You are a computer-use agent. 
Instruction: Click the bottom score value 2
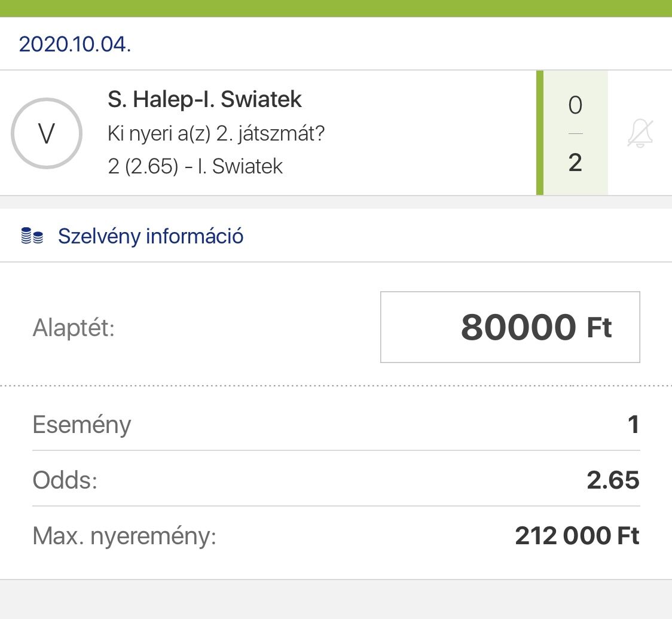click(575, 162)
